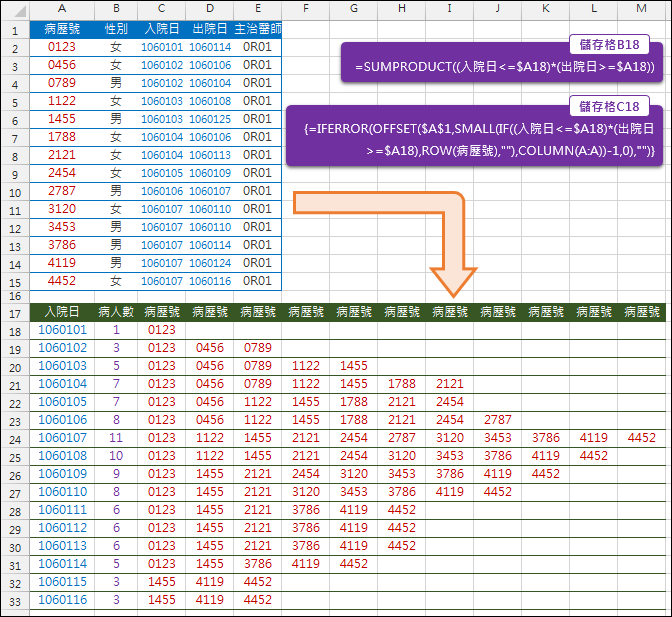Click cell A18 with 1060101
The image size is (672, 617).
[x=62, y=330]
